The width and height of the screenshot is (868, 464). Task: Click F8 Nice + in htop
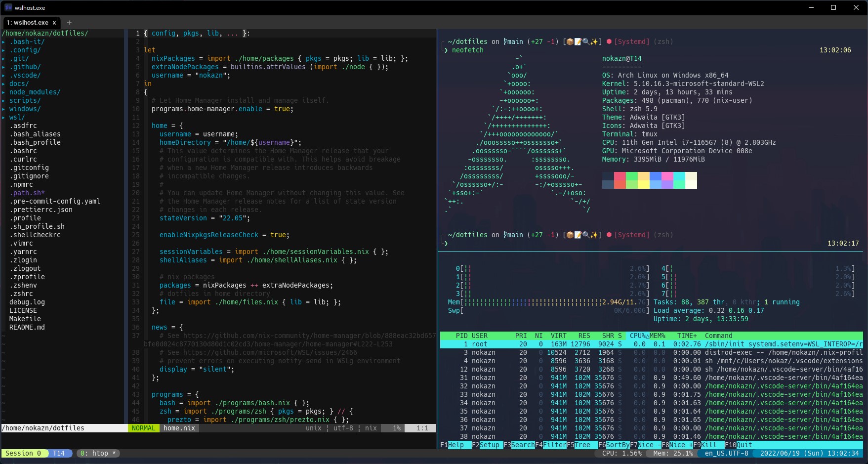(x=677, y=445)
